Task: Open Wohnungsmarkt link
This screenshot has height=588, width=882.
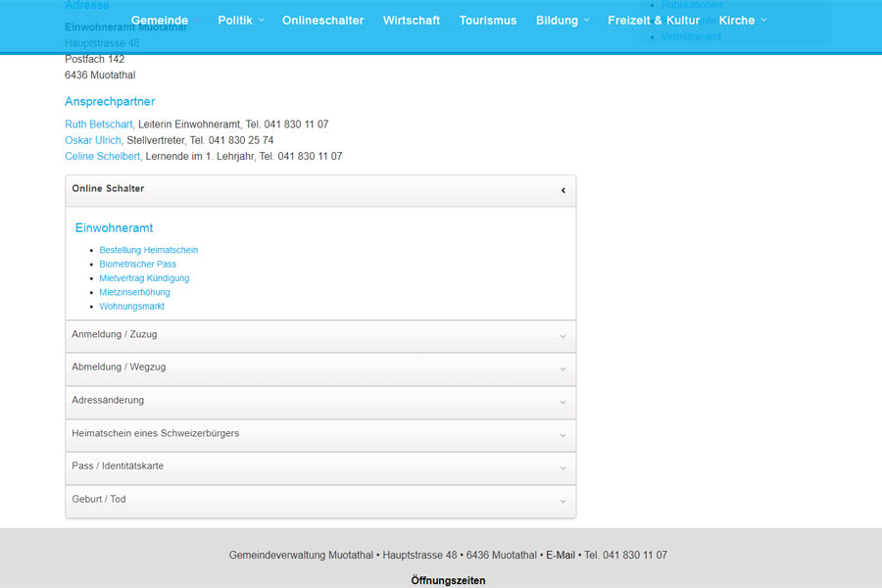Action: [131, 306]
